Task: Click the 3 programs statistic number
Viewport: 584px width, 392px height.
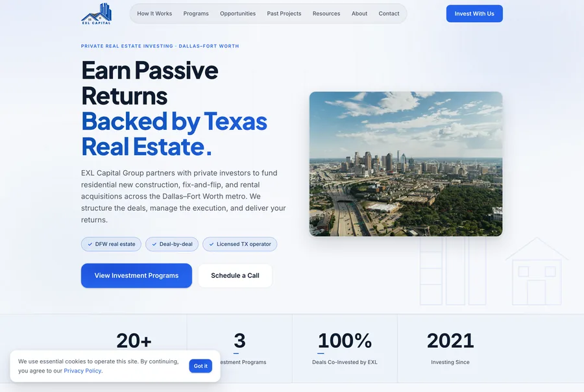Action: tap(239, 341)
